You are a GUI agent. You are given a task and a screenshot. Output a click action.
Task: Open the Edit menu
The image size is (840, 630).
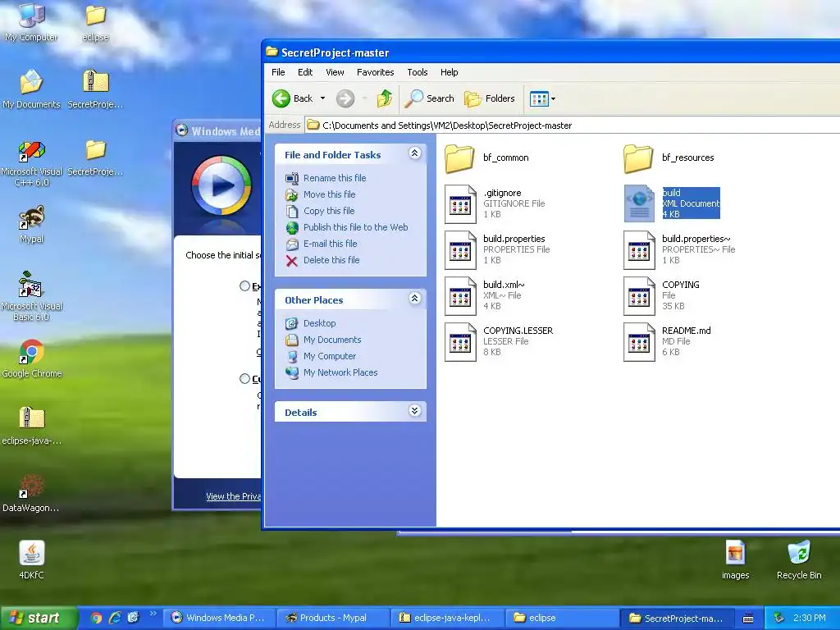click(305, 72)
